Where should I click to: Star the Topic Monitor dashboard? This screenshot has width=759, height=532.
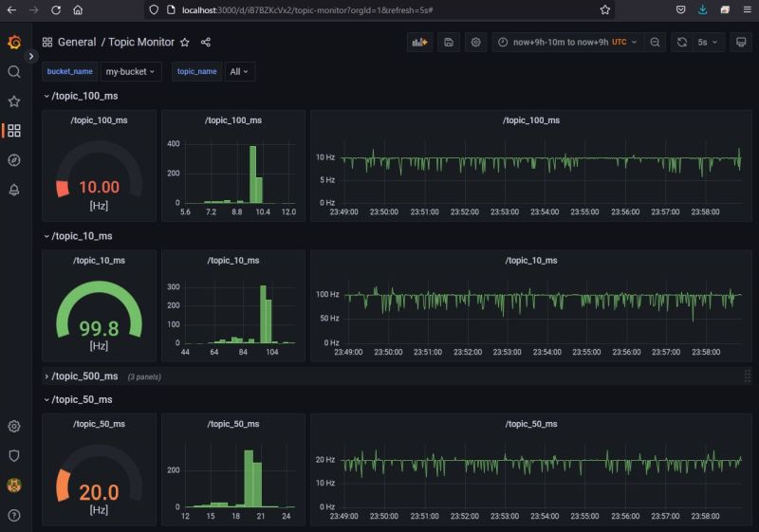click(x=184, y=43)
